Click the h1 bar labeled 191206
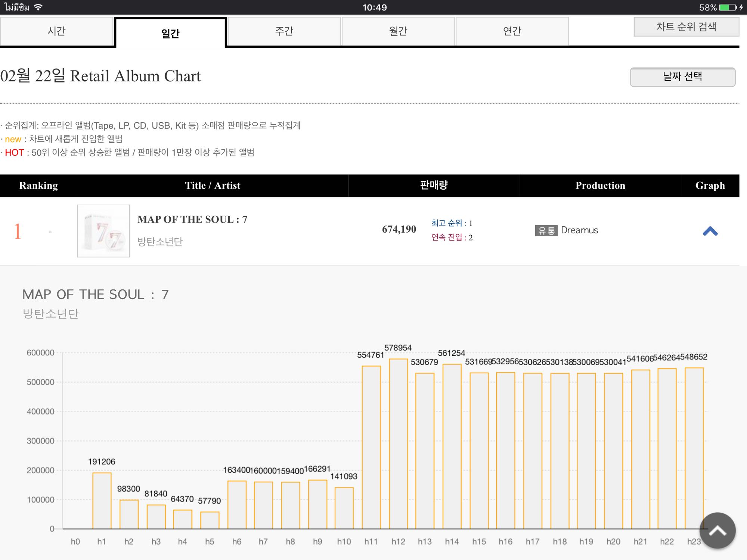Screen dimensions: 747x560 tap(102, 501)
